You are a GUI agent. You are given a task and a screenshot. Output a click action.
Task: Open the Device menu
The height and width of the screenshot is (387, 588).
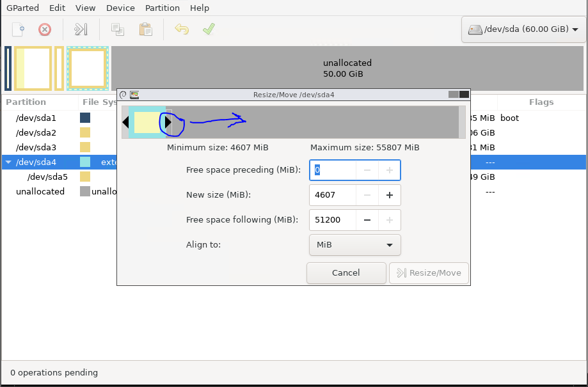tap(120, 8)
